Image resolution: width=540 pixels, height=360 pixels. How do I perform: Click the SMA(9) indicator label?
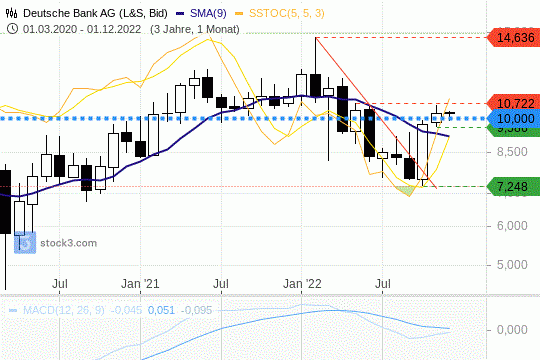[208, 13]
